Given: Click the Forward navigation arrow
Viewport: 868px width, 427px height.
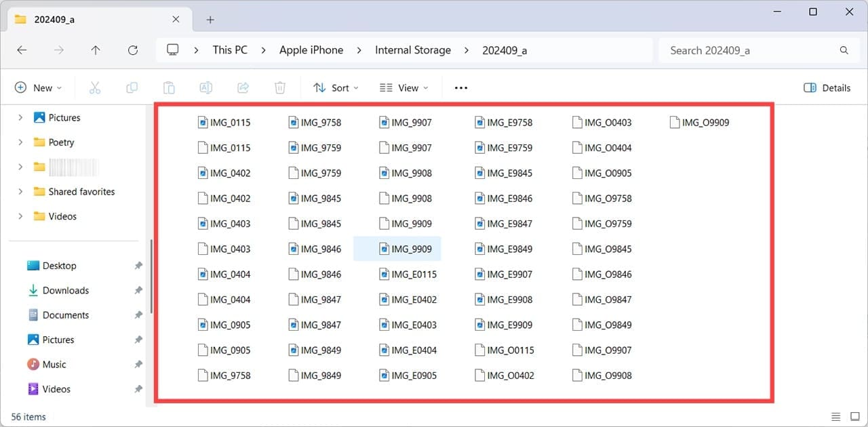Looking at the screenshot, I should tap(59, 50).
